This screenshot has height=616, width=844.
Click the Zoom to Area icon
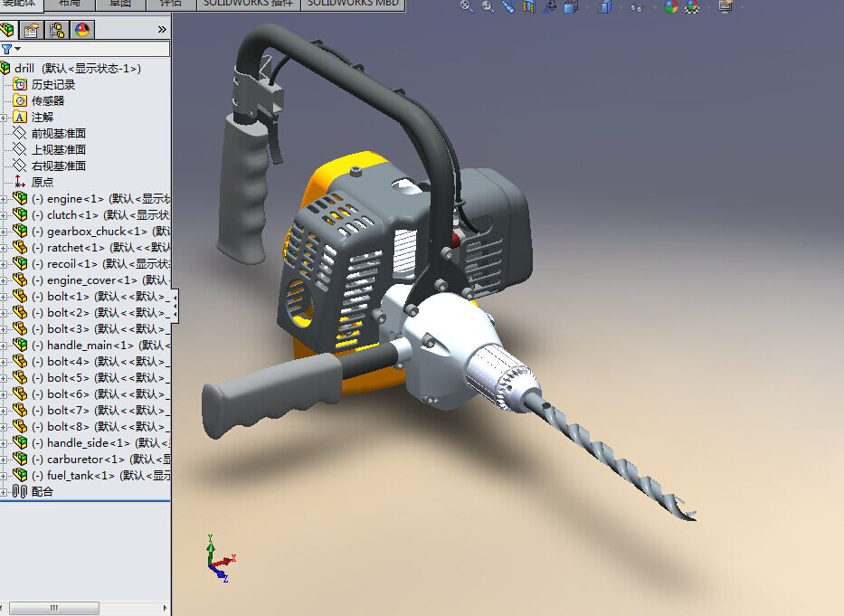(488, 6)
